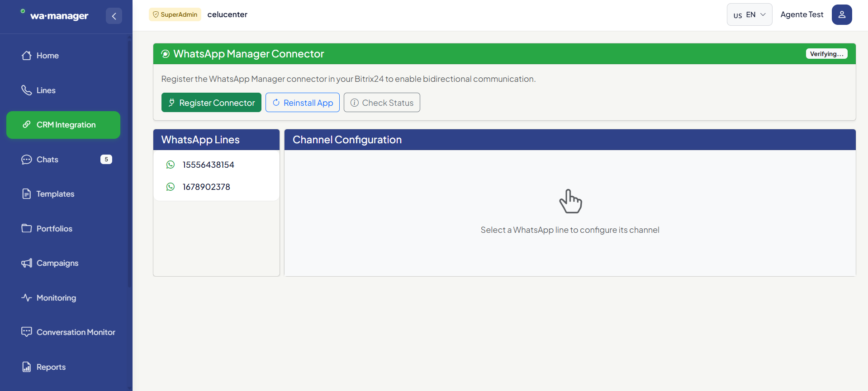The width and height of the screenshot is (868, 391).
Task: Click the wa-manager logo
Action: [x=55, y=15]
